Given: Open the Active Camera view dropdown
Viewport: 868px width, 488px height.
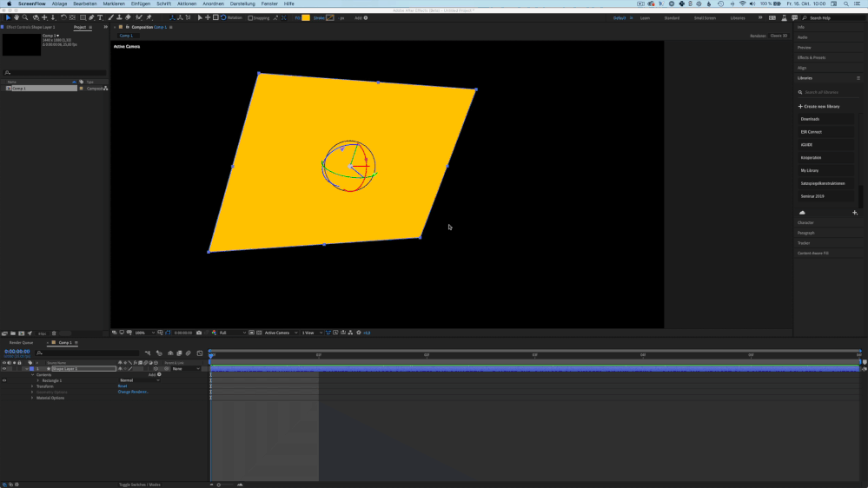Looking at the screenshot, I should (x=281, y=333).
